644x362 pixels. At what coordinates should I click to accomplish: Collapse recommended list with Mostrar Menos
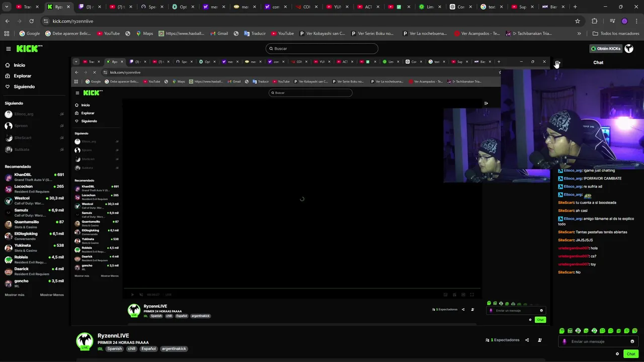52,295
